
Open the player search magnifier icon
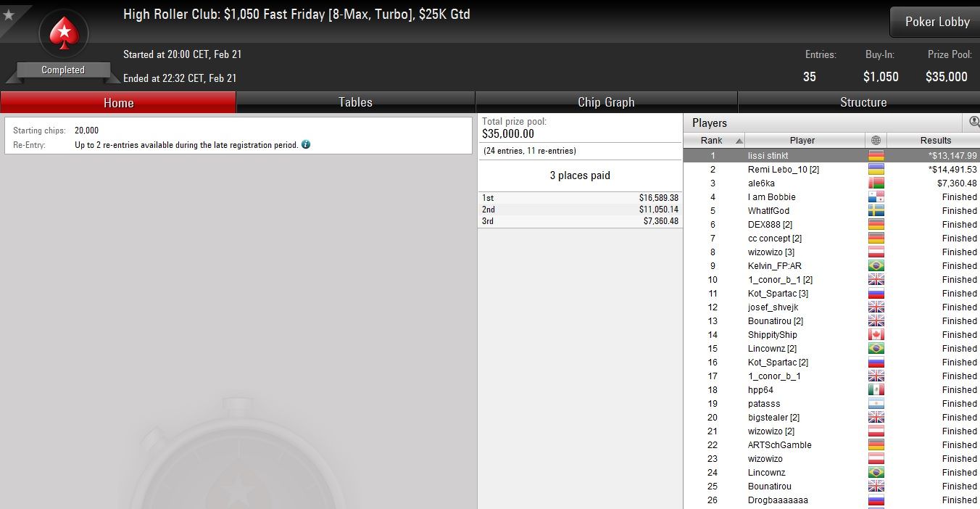click(974, 122)
